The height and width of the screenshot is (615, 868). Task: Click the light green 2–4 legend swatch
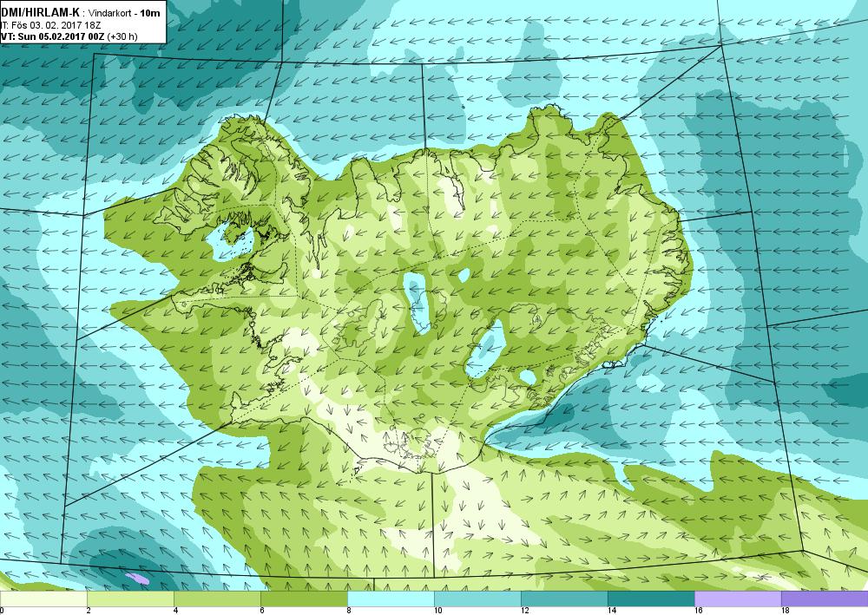click(x=131, y=599)
